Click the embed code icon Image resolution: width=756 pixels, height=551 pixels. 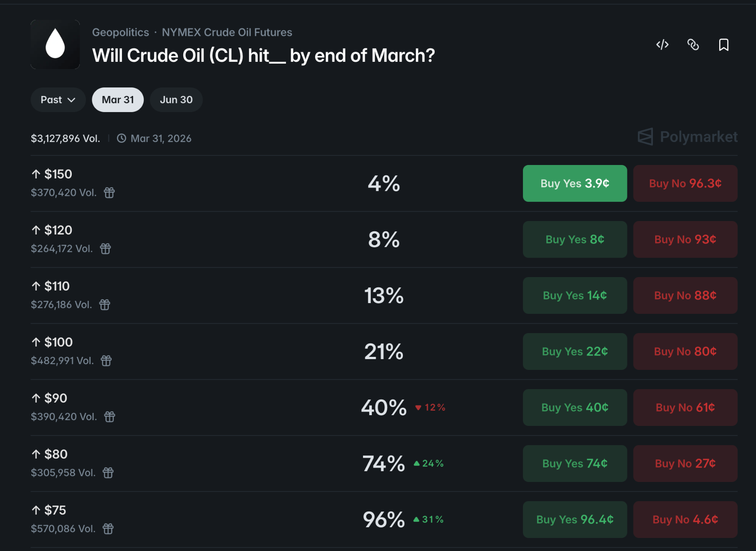pyautogui.click(x=662, y=44)
